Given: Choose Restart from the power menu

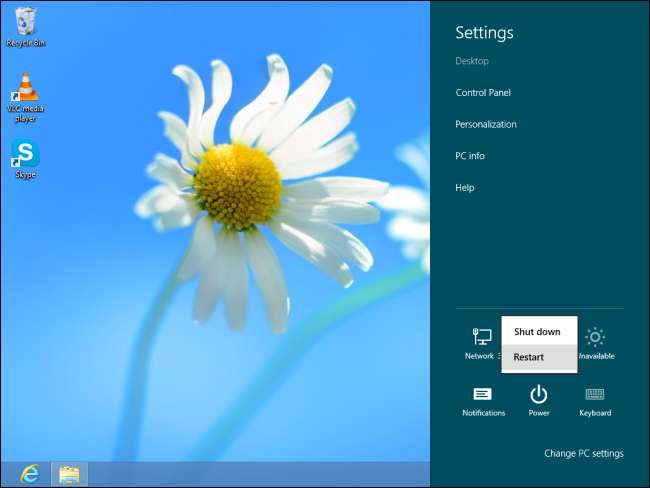Looking at the screenshot, I should point(539,357).
